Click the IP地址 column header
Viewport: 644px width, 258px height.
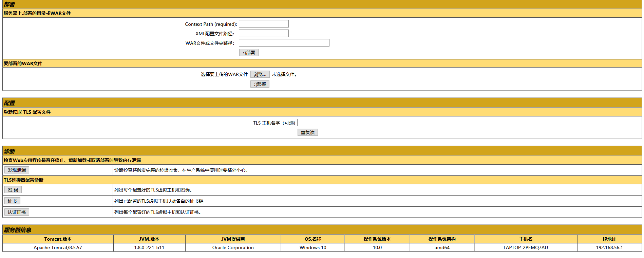[609, 239]
